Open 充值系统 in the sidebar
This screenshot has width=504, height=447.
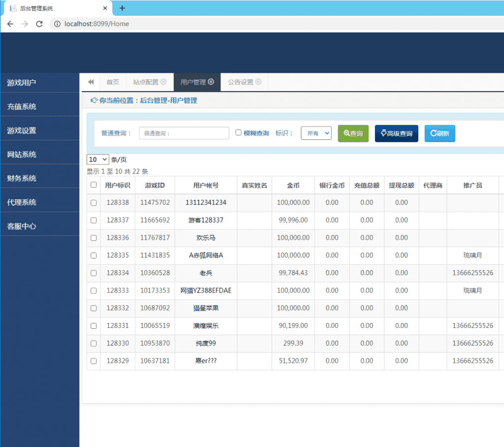point(40,106)
